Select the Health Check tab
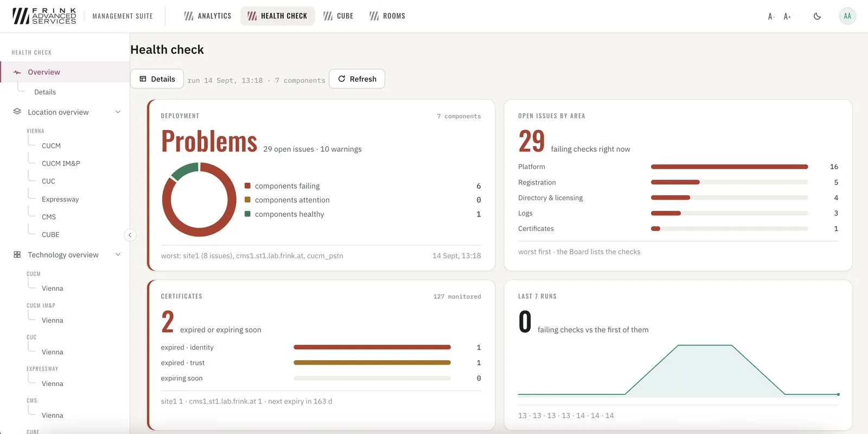The height and width of the screenshot is (434, 868). [x=277, y=16]
